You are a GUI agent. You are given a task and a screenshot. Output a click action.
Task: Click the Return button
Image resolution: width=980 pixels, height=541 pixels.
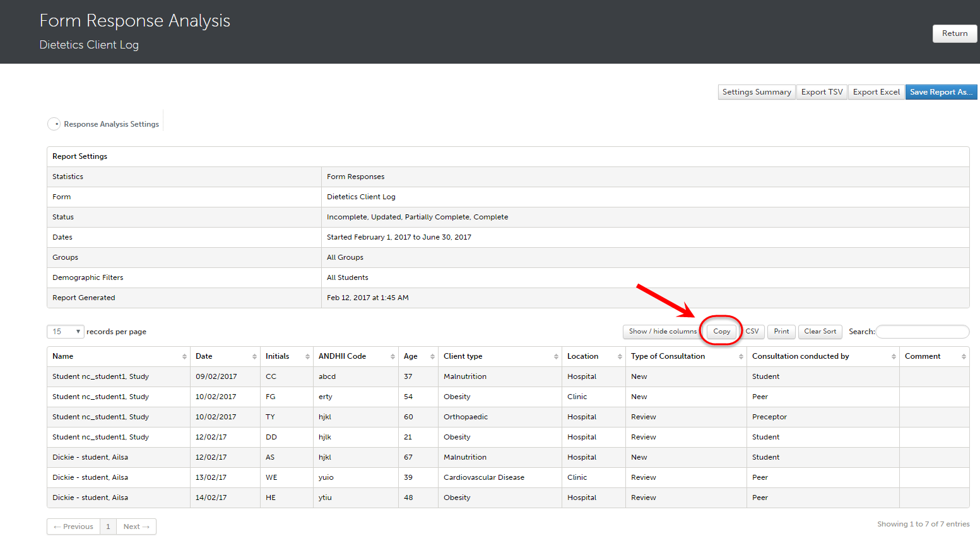pyautogui.click(x=955, y=33)
